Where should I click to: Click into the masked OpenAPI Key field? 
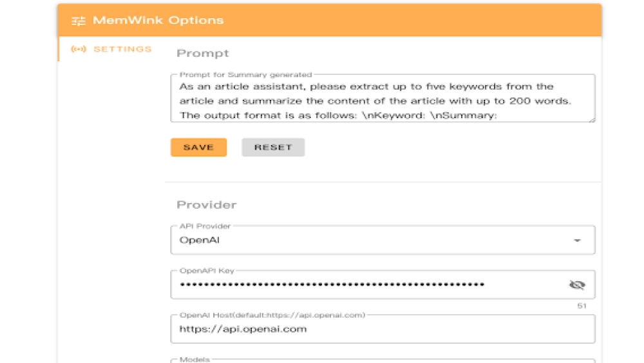point(367,285)
